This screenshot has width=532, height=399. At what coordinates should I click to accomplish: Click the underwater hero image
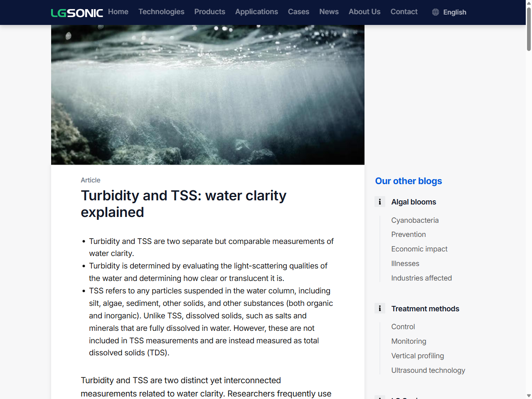point(208,94)
